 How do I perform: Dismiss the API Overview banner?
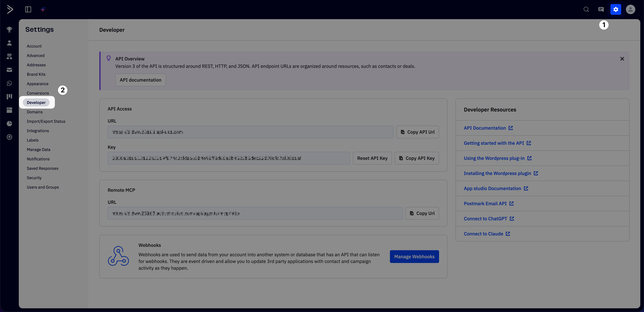[x=622, y=59]
